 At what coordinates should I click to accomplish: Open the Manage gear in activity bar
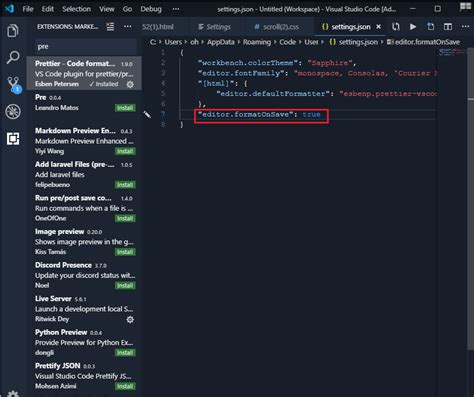pyautogui.click(x=13, y=394)
